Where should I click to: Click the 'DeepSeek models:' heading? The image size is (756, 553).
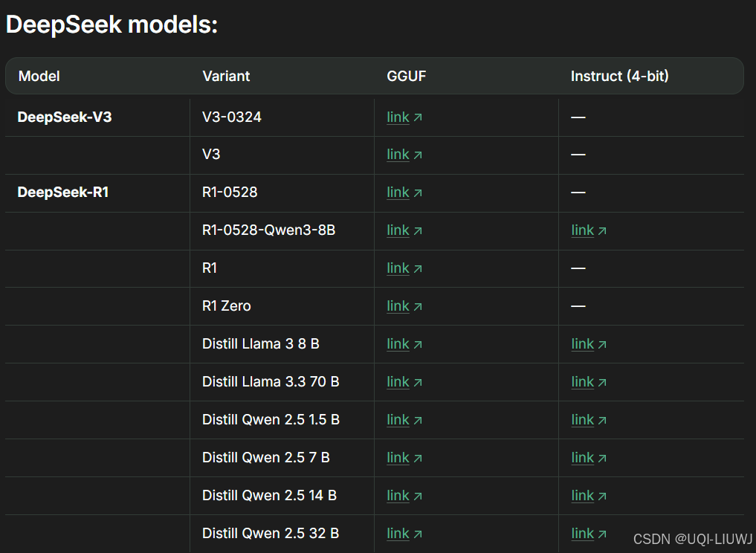point(112,24)
